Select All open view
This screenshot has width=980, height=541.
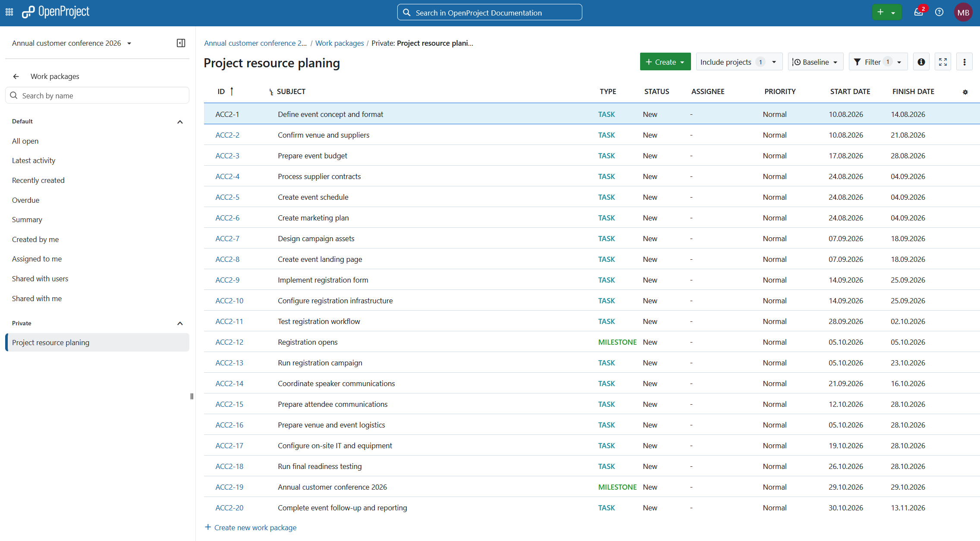pos(25,141)
